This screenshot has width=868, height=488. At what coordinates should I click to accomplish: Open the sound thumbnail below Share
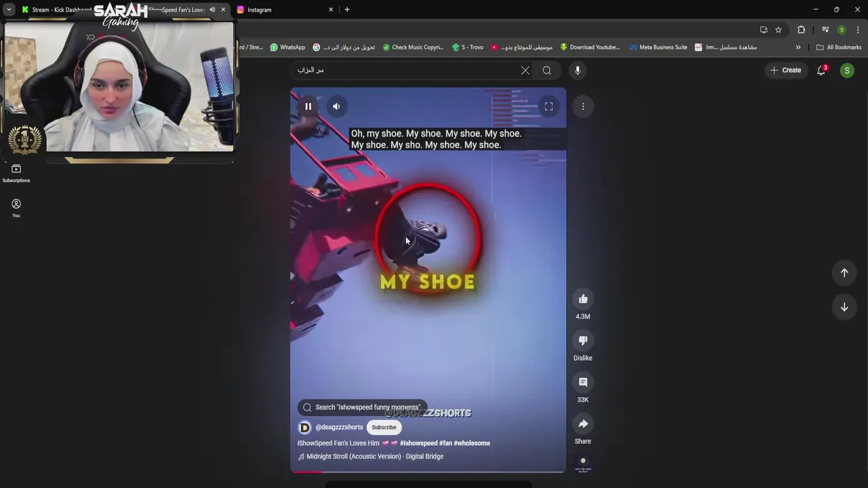click(583, 464)
